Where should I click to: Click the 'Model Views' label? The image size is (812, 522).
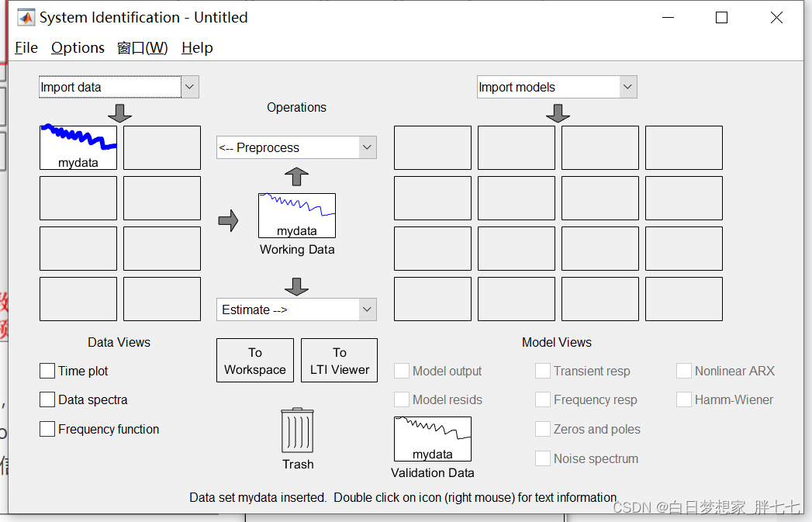[557, 342]
